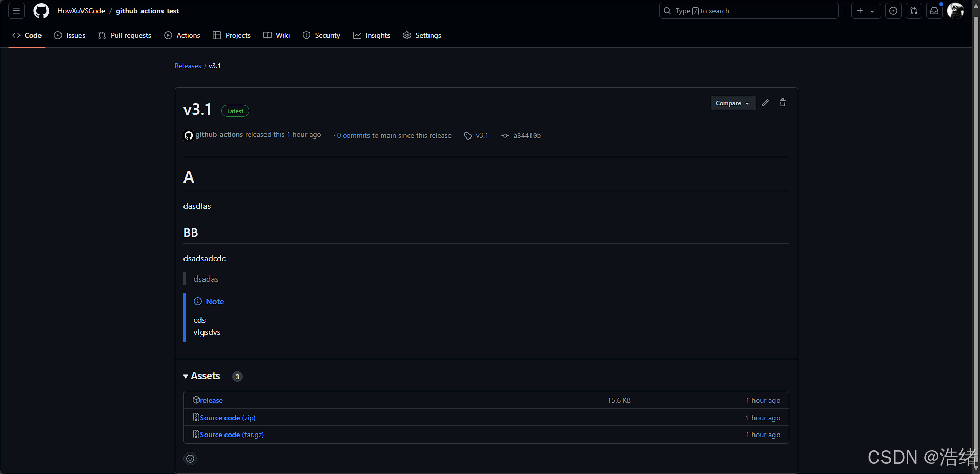Open the Compare dropdown
The height and width of the screenshot is (474, 980).
click(732, 103)
